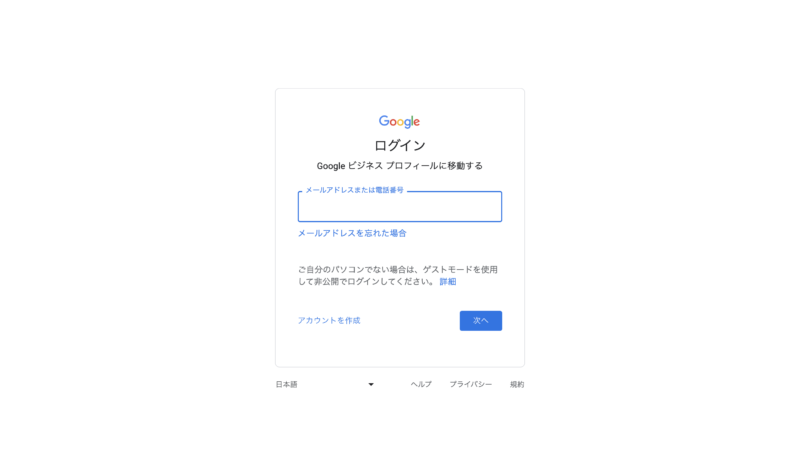The height and width of the screenshot is (456, 800).
Task: Open the 日本語 language selector
Action: coord(325,385)
